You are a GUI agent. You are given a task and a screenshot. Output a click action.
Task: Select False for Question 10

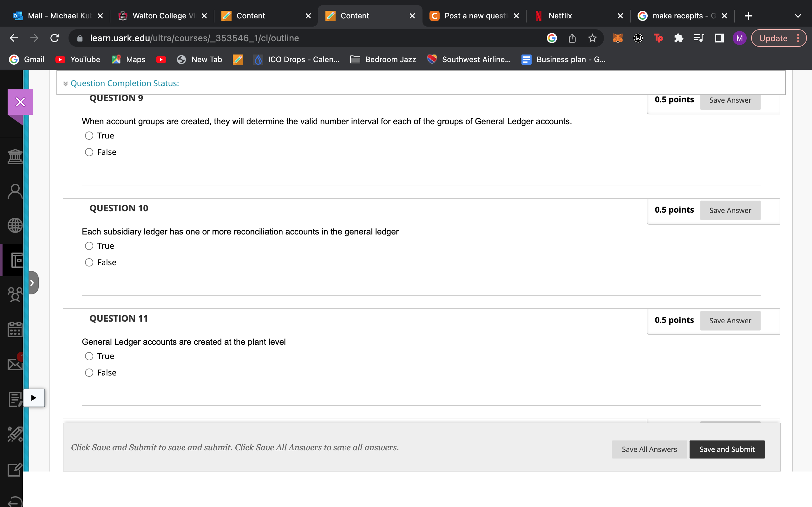coord(89,263)
